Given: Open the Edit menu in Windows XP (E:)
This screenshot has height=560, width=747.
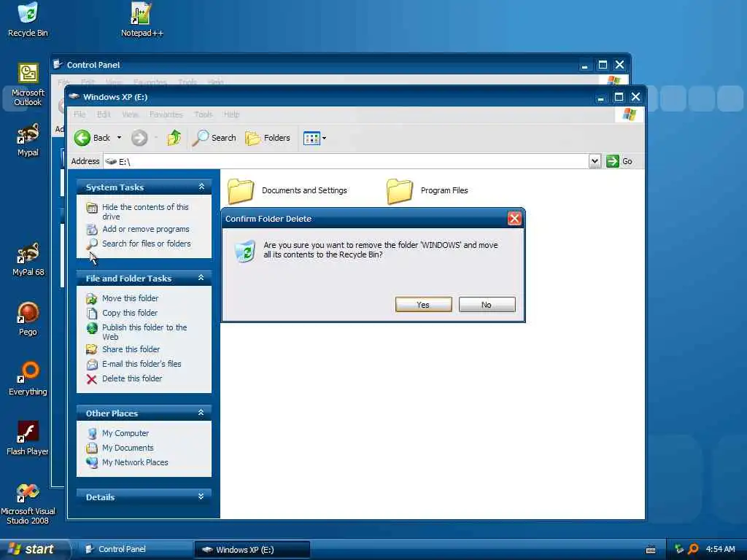Looking at the screenshot, I should (x=104, y=114).
